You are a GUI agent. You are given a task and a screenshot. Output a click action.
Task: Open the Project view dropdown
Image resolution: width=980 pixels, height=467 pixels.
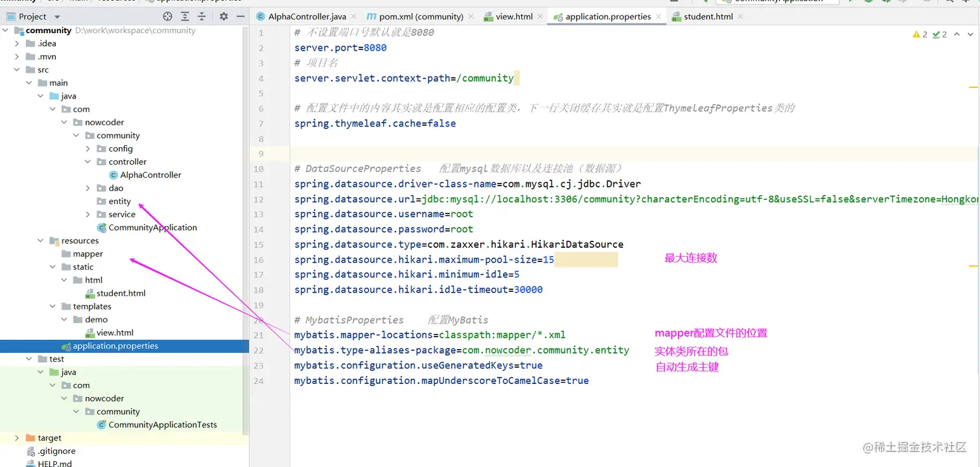(57, 17)
